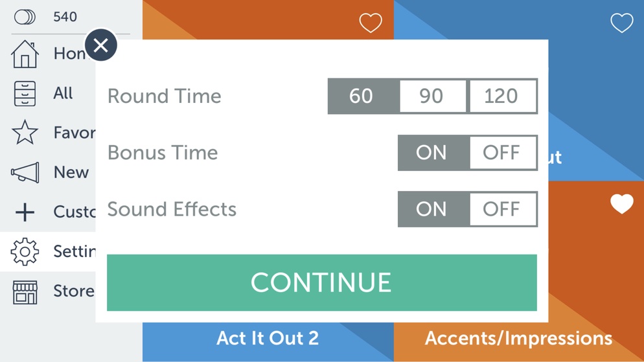The height and width of the screenshot is (362, 644).
Task: Open Settings gear icon in sidebar
Action: tap(25, 252)
